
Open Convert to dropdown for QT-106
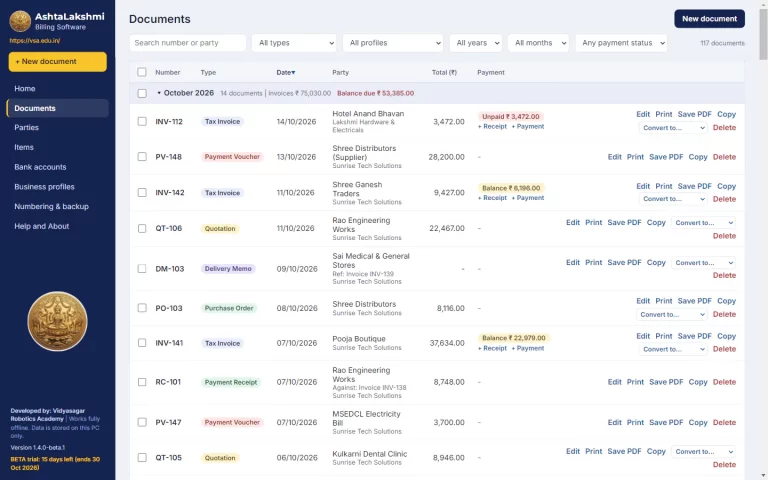point(703,223)
